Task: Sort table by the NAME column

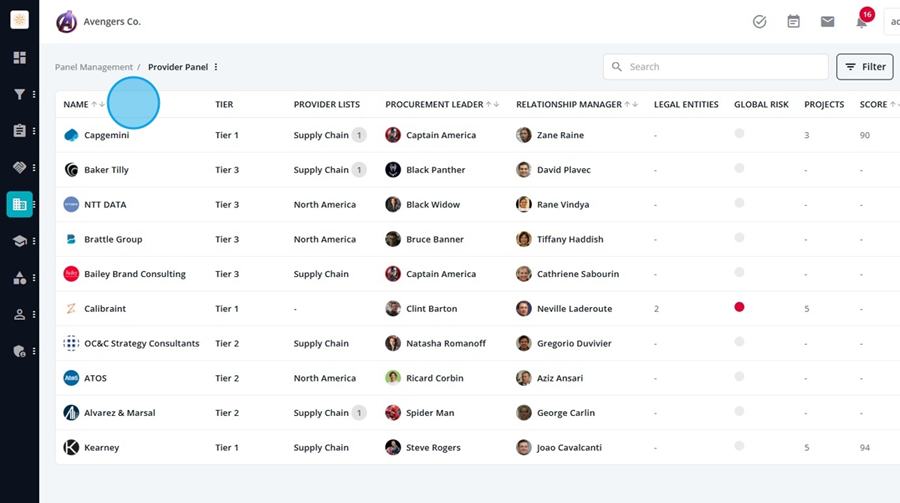Action: (x=84, y=105)
